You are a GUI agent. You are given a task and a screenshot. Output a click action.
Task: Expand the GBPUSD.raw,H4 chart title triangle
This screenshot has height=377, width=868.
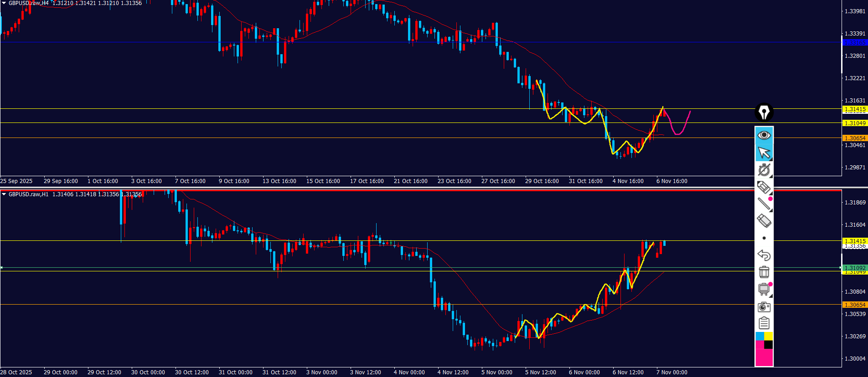coord(4,3)
